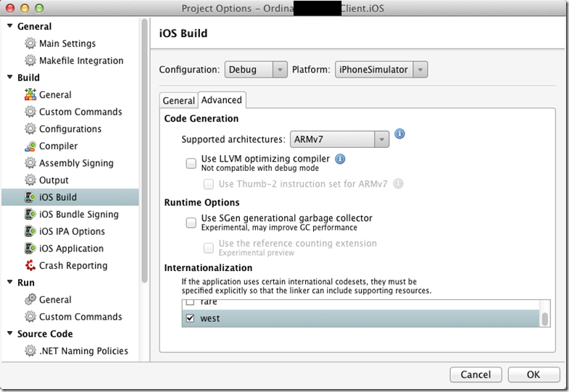Open the Configuration dropdown showing Debug
The height and width of the screenshot is (392, 569).
256,70
